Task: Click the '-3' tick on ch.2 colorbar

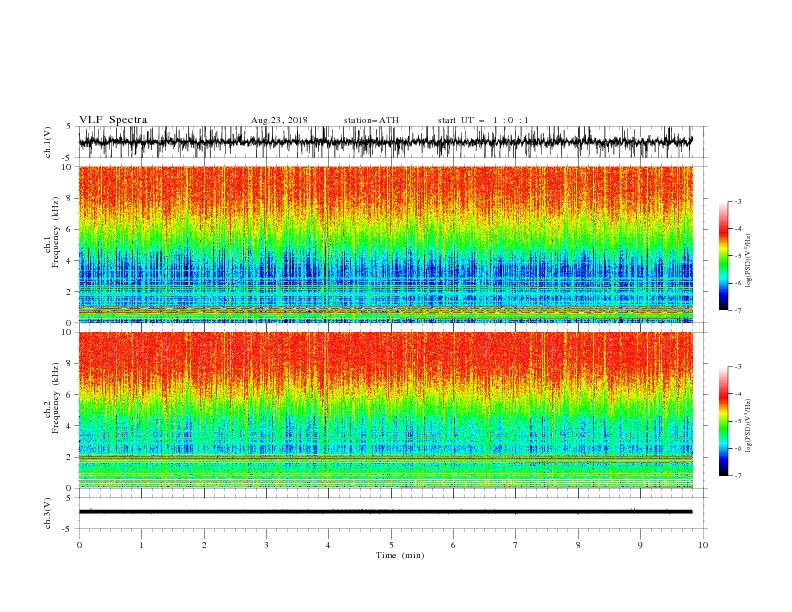Action: click(x=737, y=367)
